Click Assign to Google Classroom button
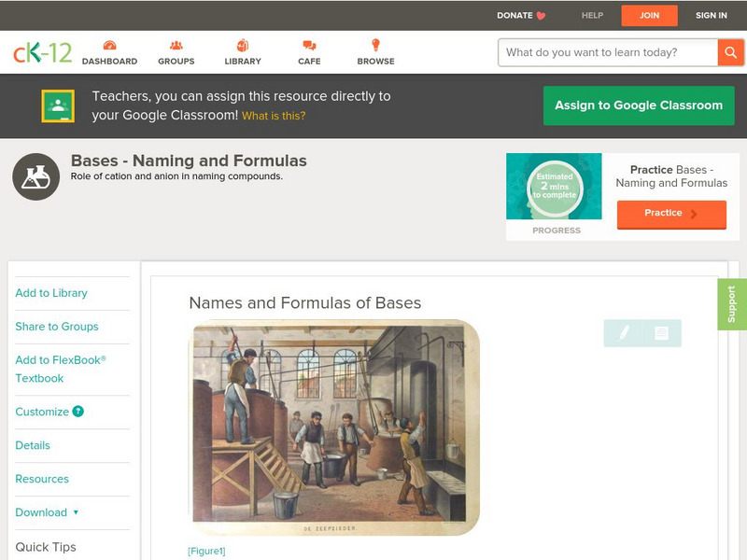747x560 pixels. [639, 105]
